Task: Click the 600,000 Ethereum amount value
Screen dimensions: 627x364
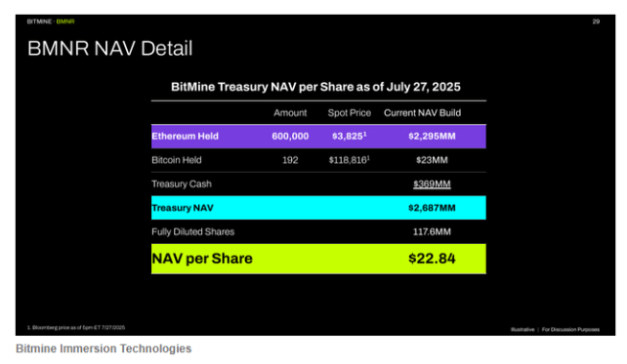Action: [290, 137]
